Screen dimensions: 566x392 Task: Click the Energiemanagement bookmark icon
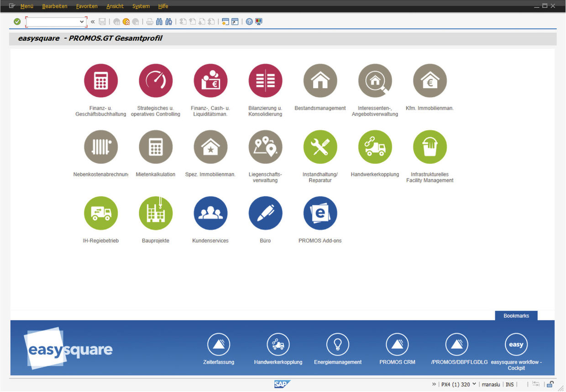tap(338, 344)
